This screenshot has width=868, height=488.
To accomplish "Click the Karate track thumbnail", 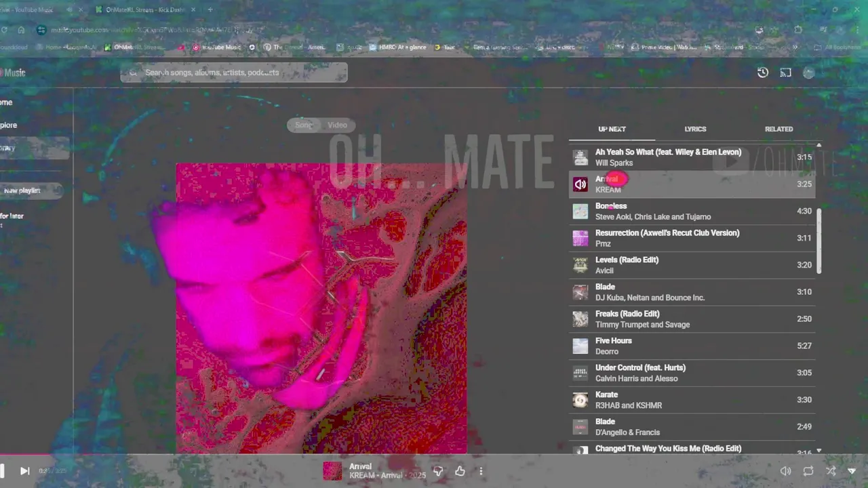I will 580,400.
